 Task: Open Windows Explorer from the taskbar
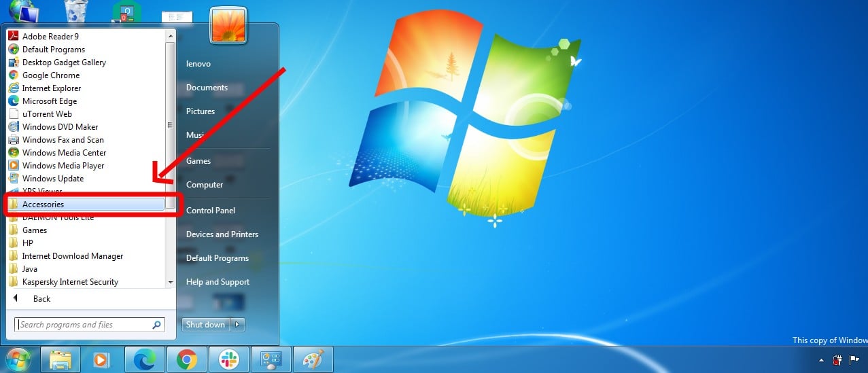pyautogui.click(x=60, y=359)
